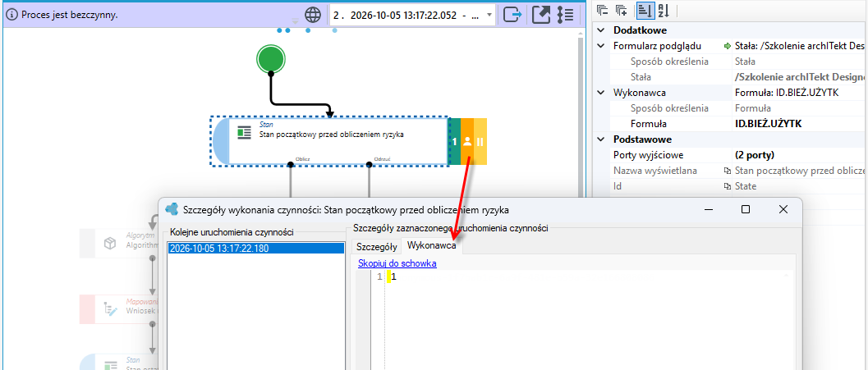Click the "(2 porty)" value
Image resolution: width=868 pixels, height=370 pixels.
[x=755, y=155]
